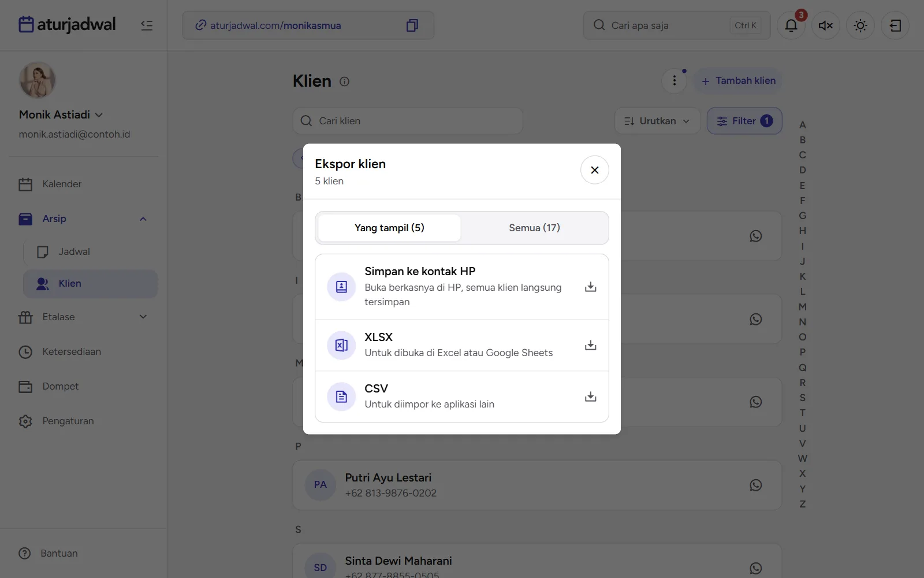Download the CSV export
The height and width of the screenshot is (578, 924).
click(x=590, y=397)
